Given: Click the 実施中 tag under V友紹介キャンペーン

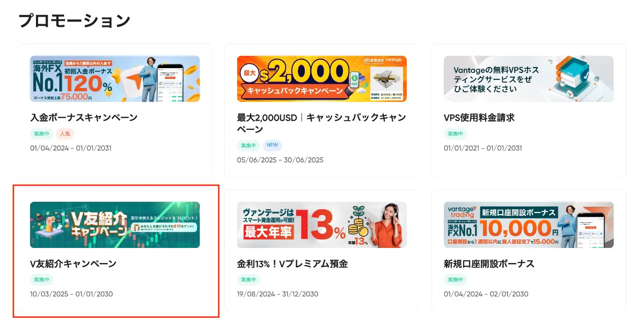Looking at the screenshot, I should [41, 280].
